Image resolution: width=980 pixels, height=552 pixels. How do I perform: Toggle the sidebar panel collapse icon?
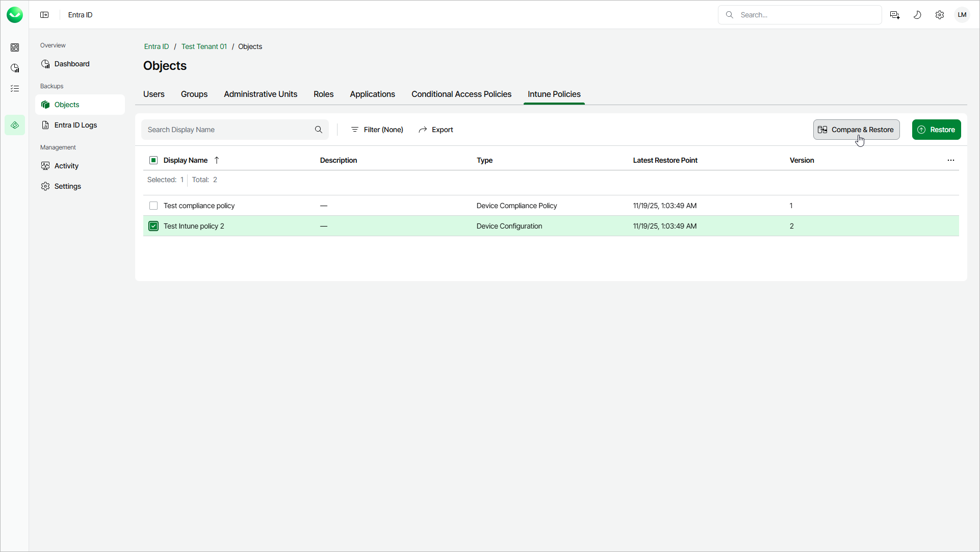coord(44,15)
